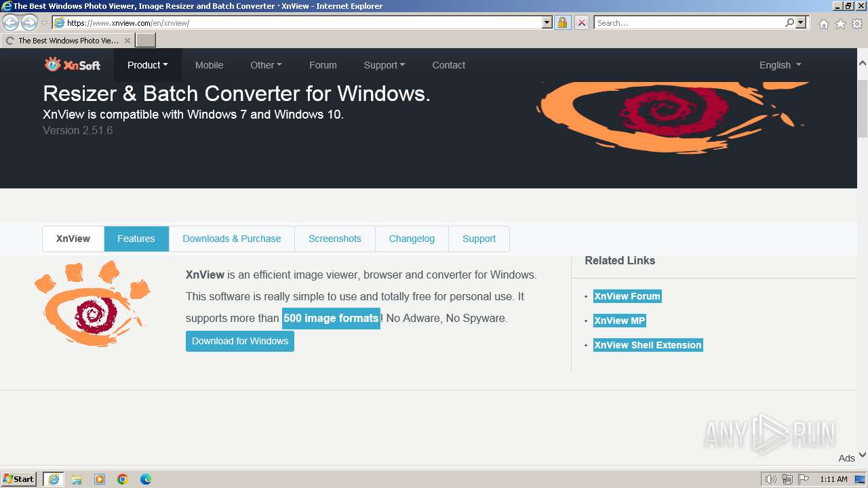
Task: Click the Show desktop button
Action: coord(861,479)
